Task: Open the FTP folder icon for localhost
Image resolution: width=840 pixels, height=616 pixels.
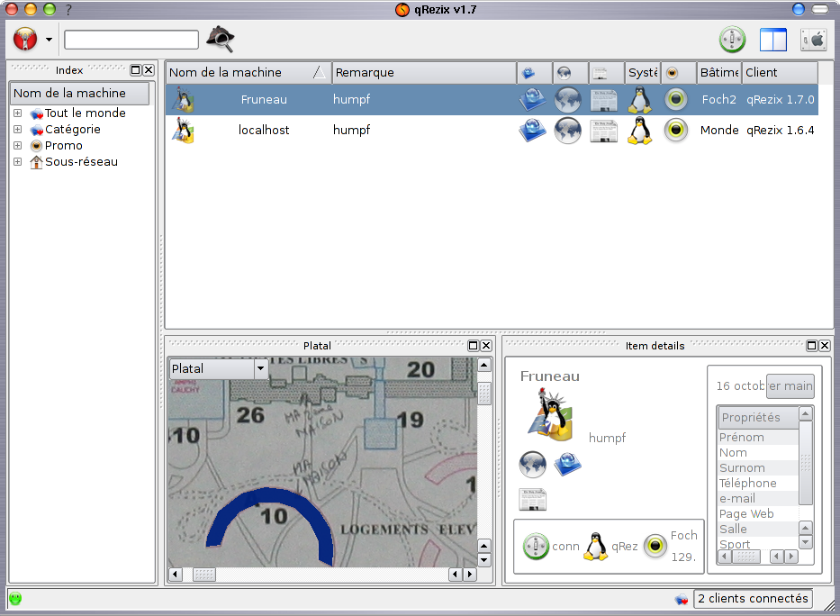Action: (x=532, y=131)
